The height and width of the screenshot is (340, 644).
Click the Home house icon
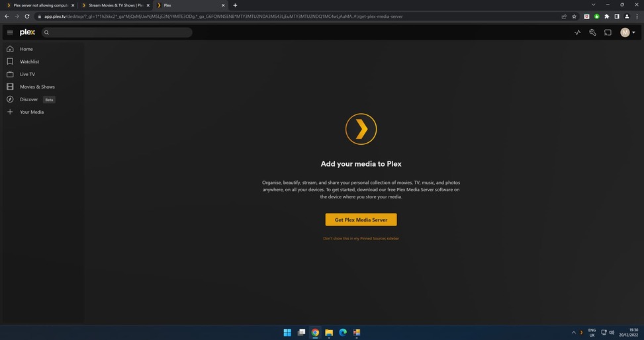coord(10,49)
